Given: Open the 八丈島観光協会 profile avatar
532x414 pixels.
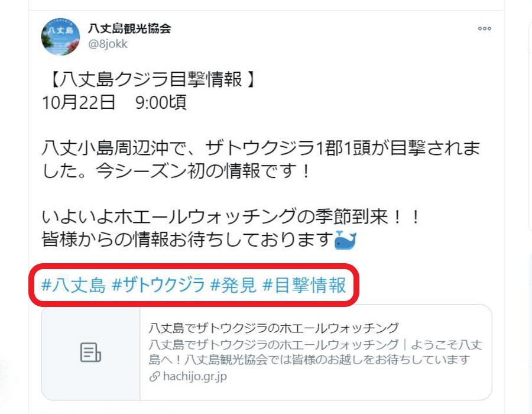Looking at the screenshot, I should point(60,36).
